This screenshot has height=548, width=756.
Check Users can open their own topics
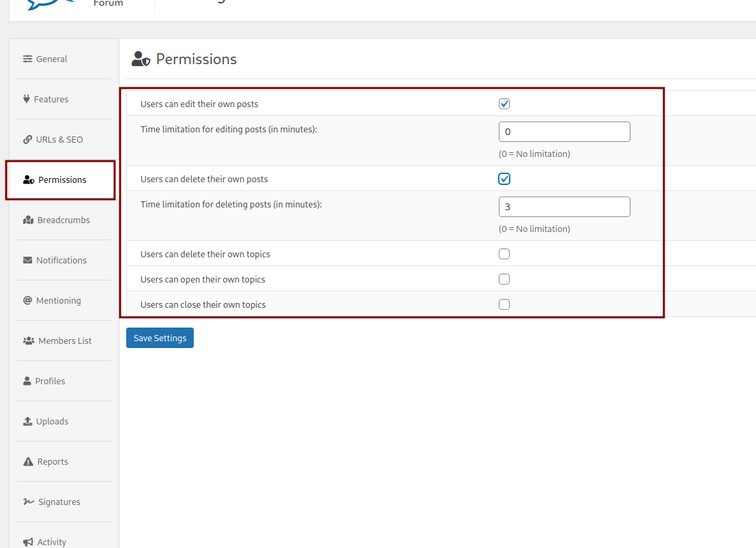point(504,279)
